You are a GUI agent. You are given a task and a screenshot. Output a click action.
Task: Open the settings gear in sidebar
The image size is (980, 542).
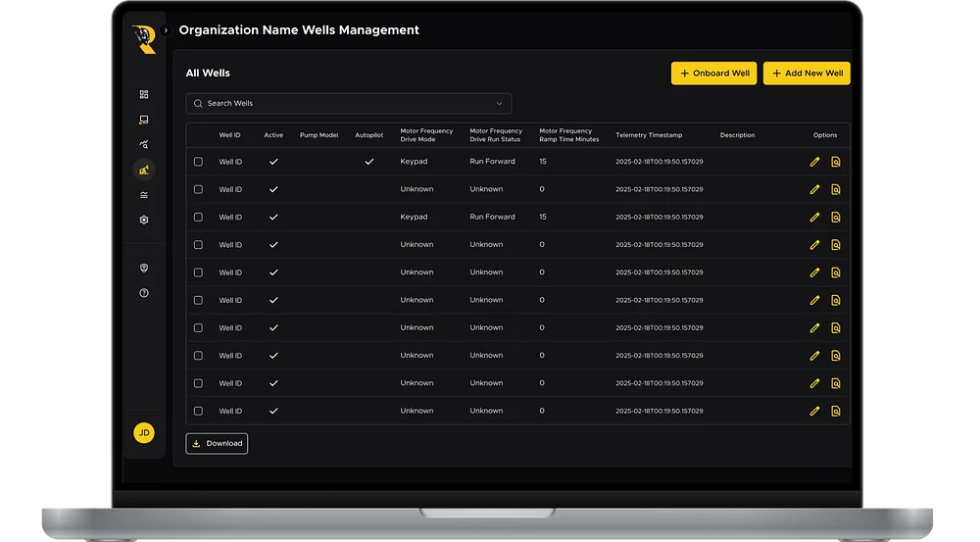144,221
